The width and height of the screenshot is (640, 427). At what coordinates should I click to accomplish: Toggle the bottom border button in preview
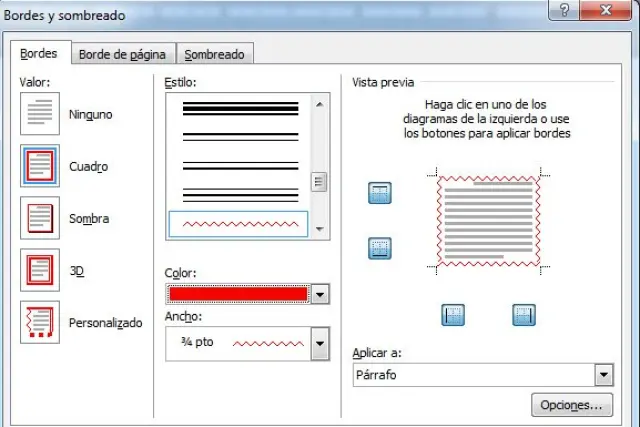pyautogui.click(x=380, y=248)
